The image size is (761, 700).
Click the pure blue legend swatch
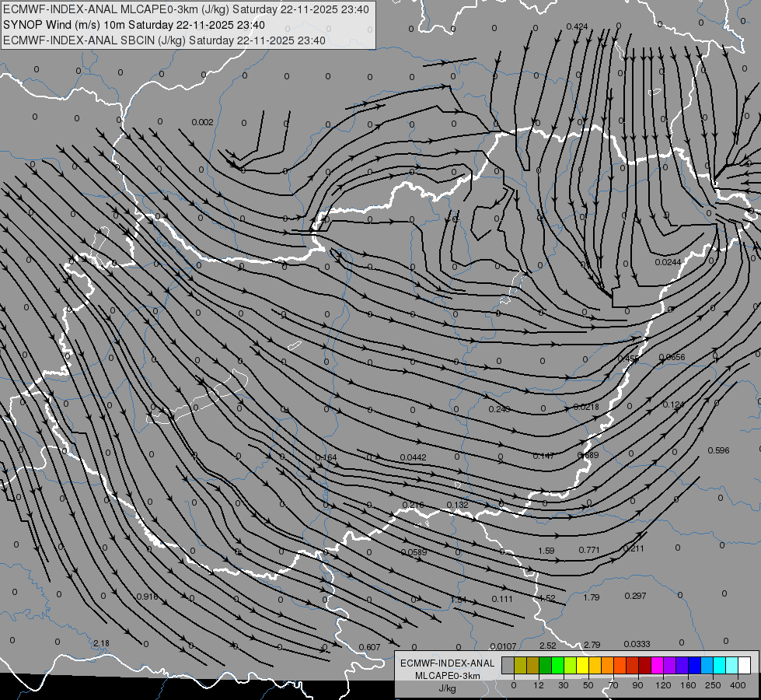point(694,665)
